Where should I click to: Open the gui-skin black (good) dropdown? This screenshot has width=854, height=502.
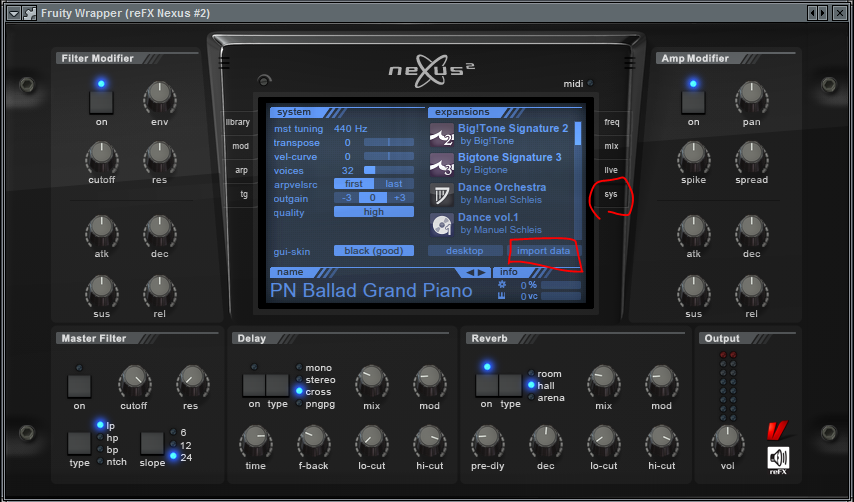(x=374, y=250)
